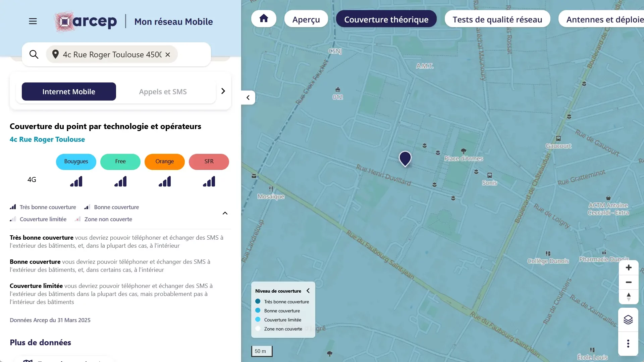The height and width of the screenshot is (362, 644).
Task: Click the 'Bonne couverture' legend signal icon
Action: tap(87, 207)
